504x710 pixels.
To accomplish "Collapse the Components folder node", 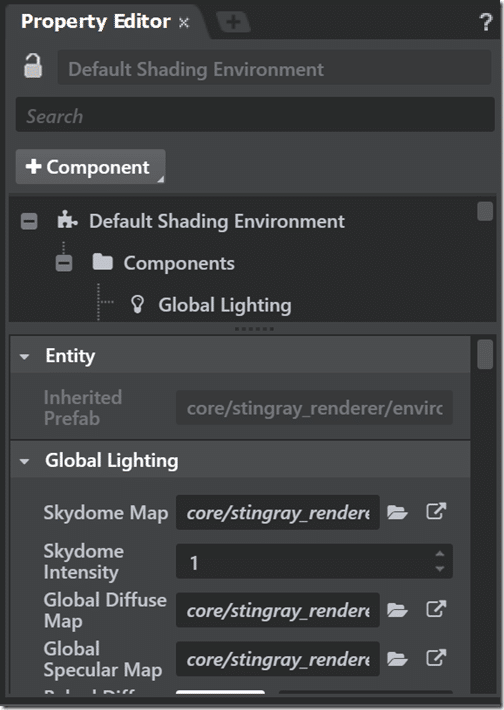I will pos(63,263).
